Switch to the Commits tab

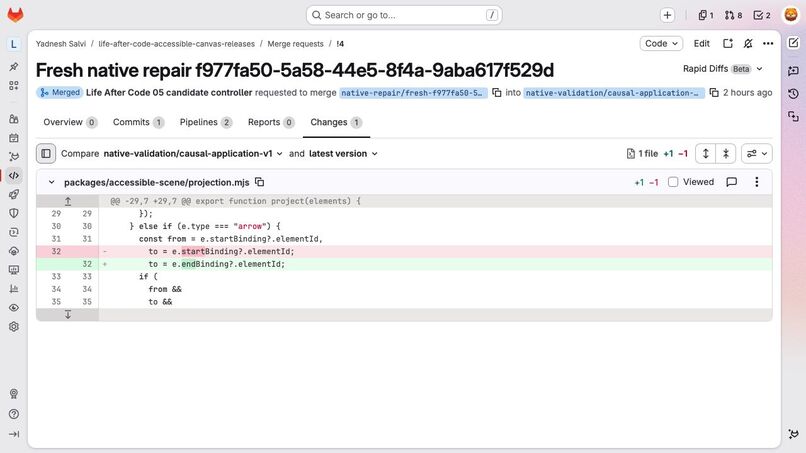(138, 122)
